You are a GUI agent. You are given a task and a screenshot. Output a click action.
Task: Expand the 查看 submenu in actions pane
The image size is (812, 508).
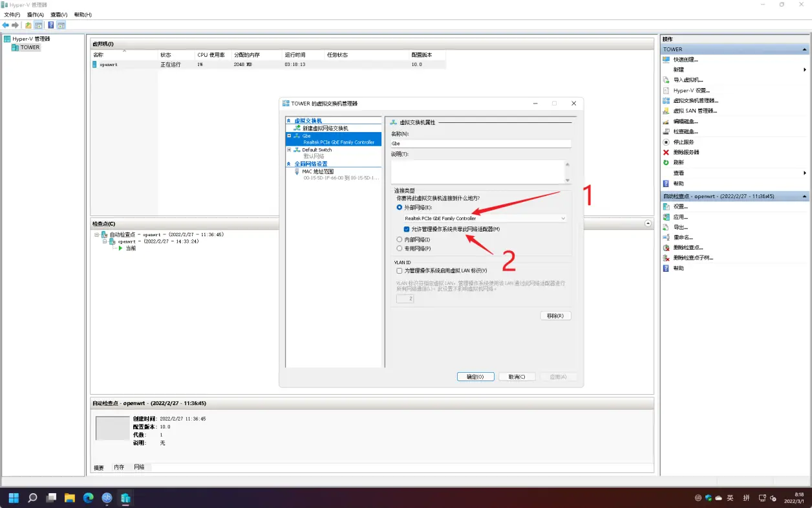click(x=805, y=173)
